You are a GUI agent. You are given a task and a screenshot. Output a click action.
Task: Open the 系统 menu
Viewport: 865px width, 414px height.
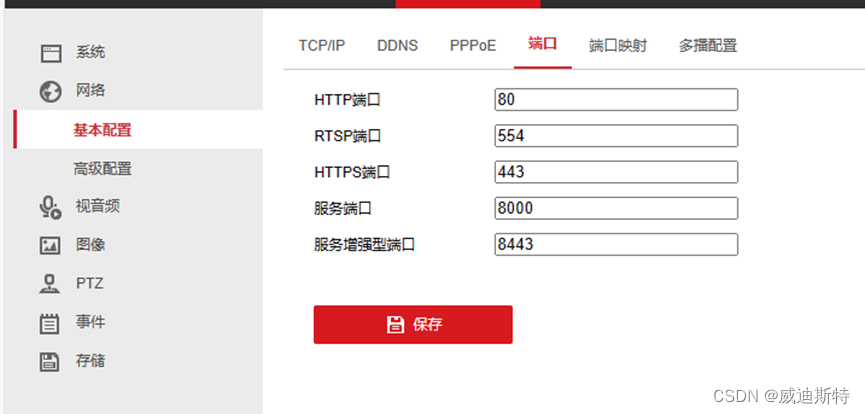tap(90, 53)
